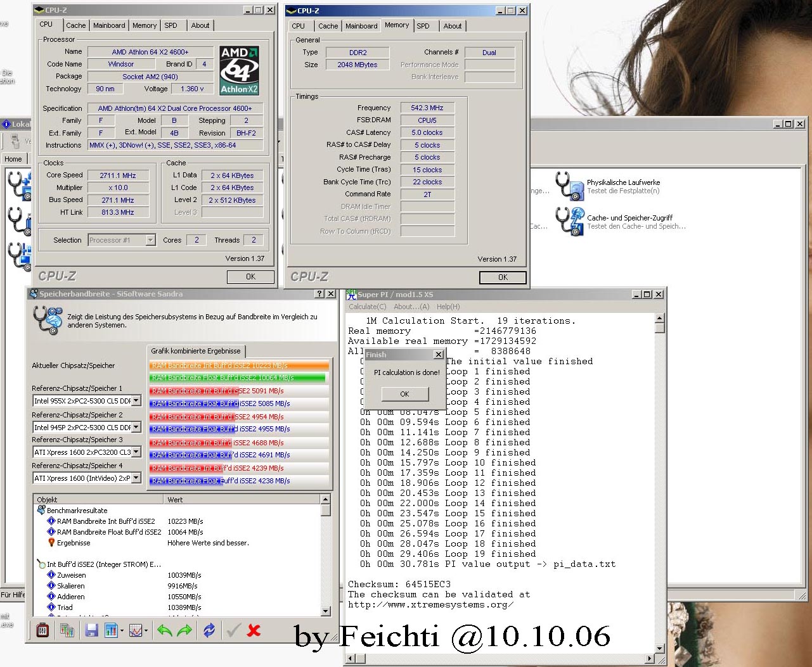Click the xtremesystems.org URL in Super PI
The width and height of the screenshot is (812, 667).
431,604
